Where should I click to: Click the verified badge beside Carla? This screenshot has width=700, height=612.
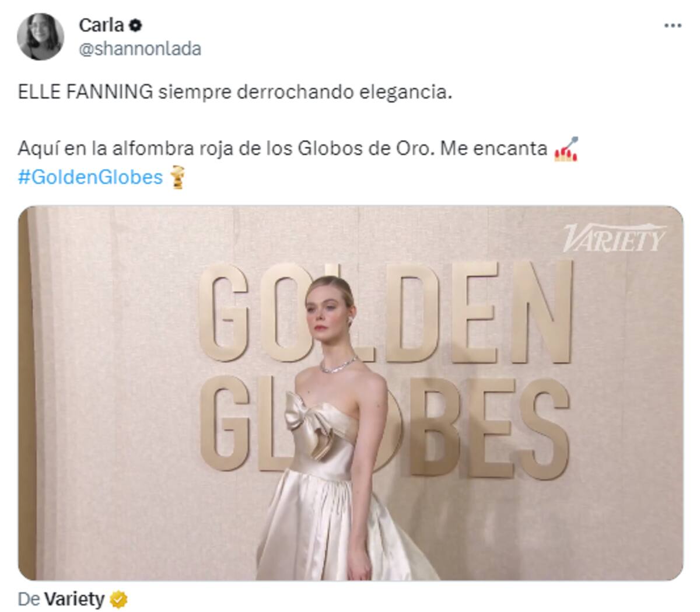pyautogui.click(x=135, y=25)
